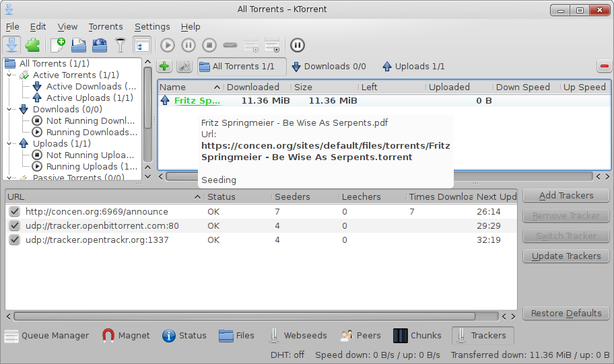
Task: Select the Uploads 1/1 view tab
Action: tap(413, 66)
